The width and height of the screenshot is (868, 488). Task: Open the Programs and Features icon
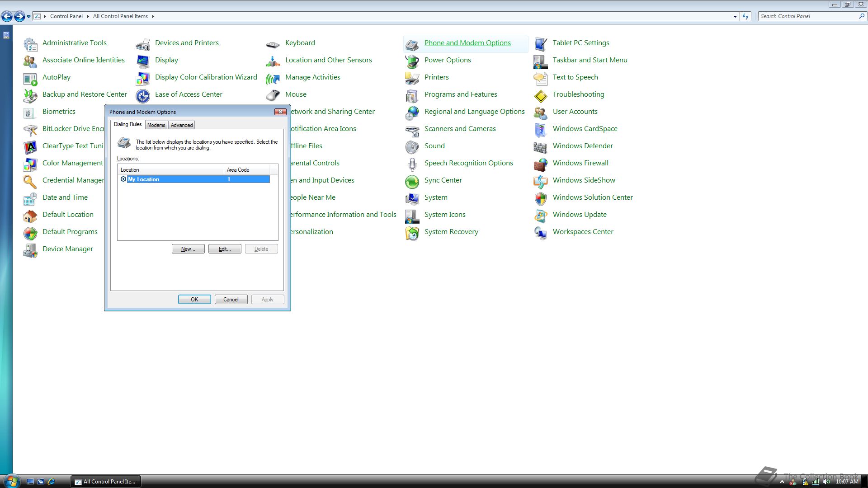412,96
